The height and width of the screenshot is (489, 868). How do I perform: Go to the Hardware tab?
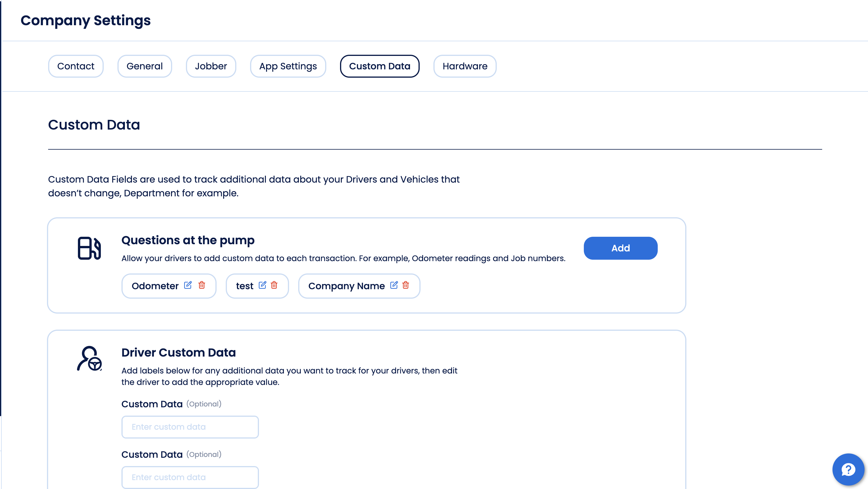(465, 66)
